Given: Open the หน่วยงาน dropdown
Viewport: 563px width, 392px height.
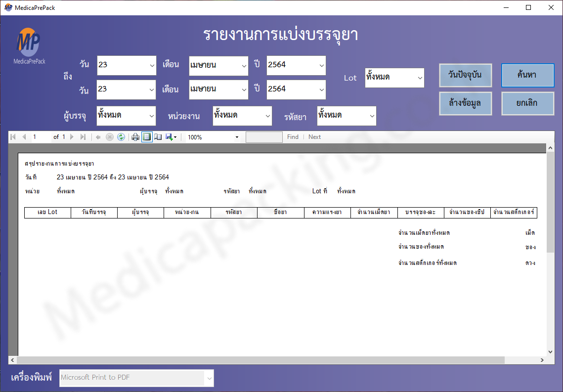Looking at the screenshot, I should 242,116.
